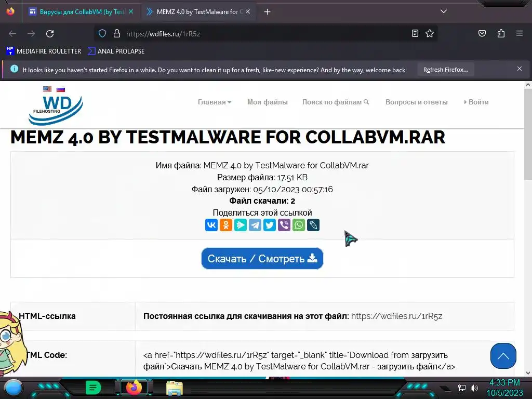Share link via VK icon
Image resolution: width=532 pixels, height=399 pixels.
[x=211, y=225]
